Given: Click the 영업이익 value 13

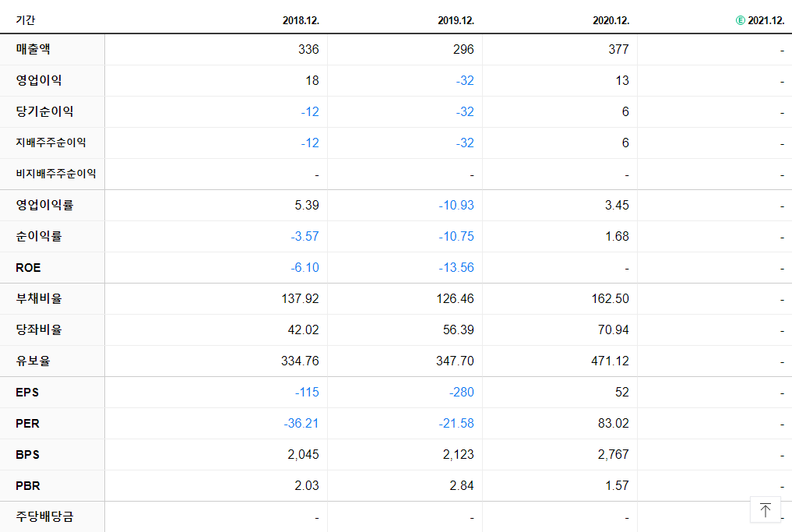Looking at the screenshot, I should point(622,81).
